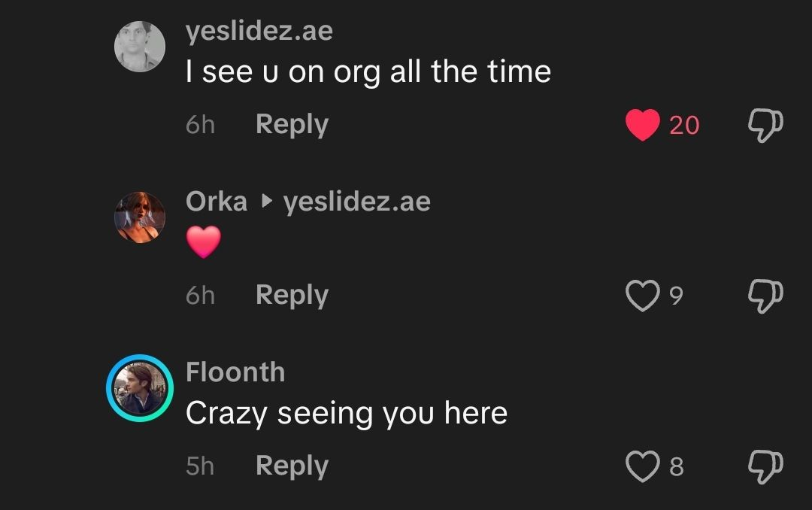Reply to yeslidez.ae's comment
812x510 pixels.
click(292, 124)
